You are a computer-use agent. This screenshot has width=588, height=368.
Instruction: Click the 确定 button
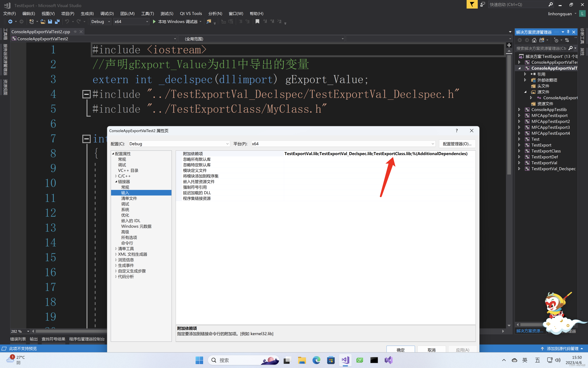pyautogui.click(x=400, y=349)
